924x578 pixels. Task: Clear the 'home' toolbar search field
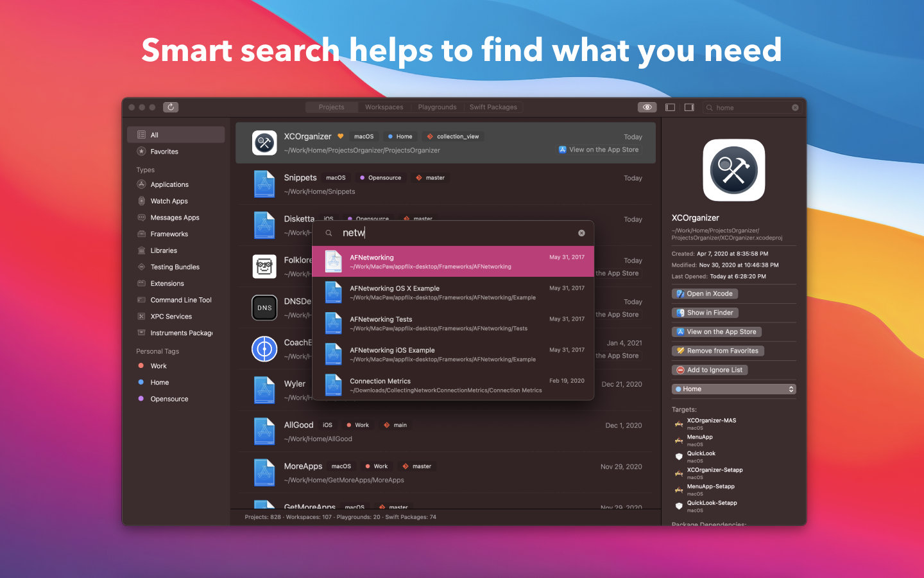point(795,108)
